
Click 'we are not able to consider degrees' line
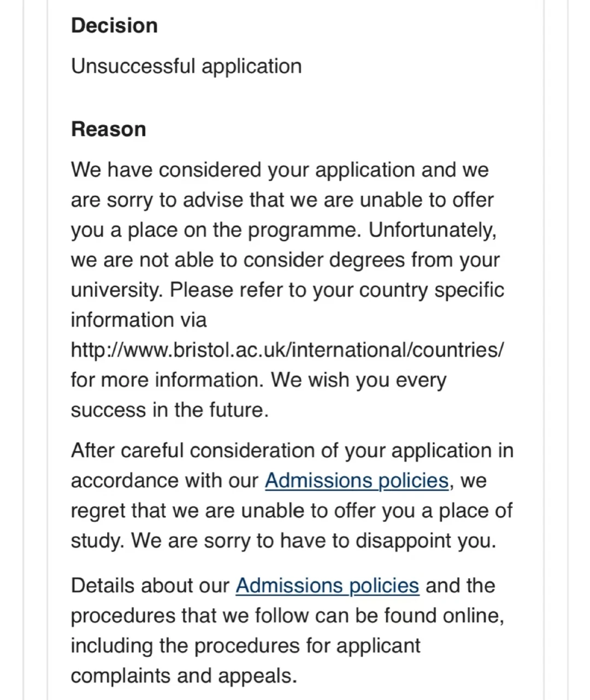pos(285,260)
